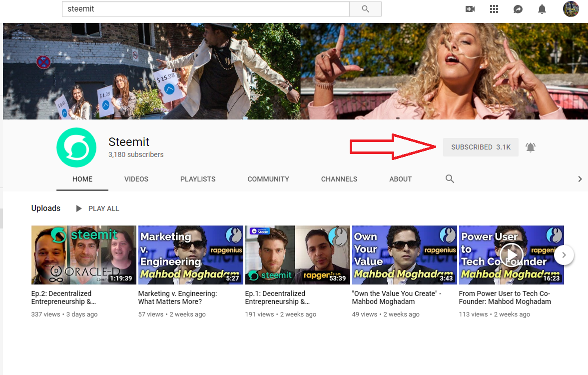Open the notifications bell in header

[542, 9]
